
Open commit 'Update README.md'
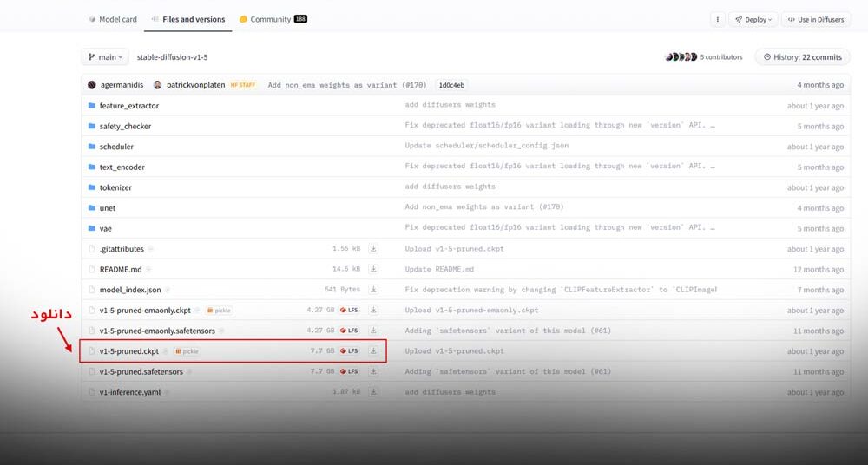pyautogui.click(x=439, y=269)
